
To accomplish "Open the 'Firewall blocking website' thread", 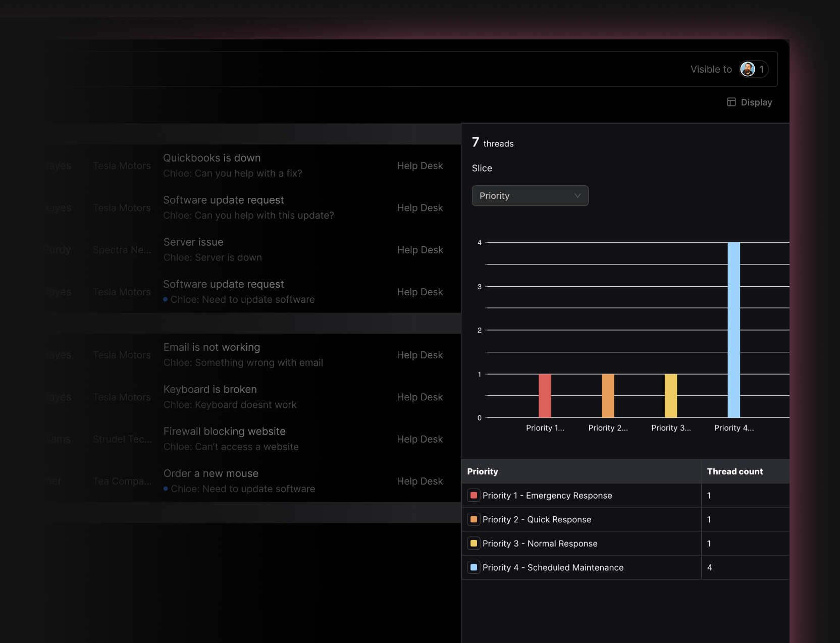I will click(225, 432).
